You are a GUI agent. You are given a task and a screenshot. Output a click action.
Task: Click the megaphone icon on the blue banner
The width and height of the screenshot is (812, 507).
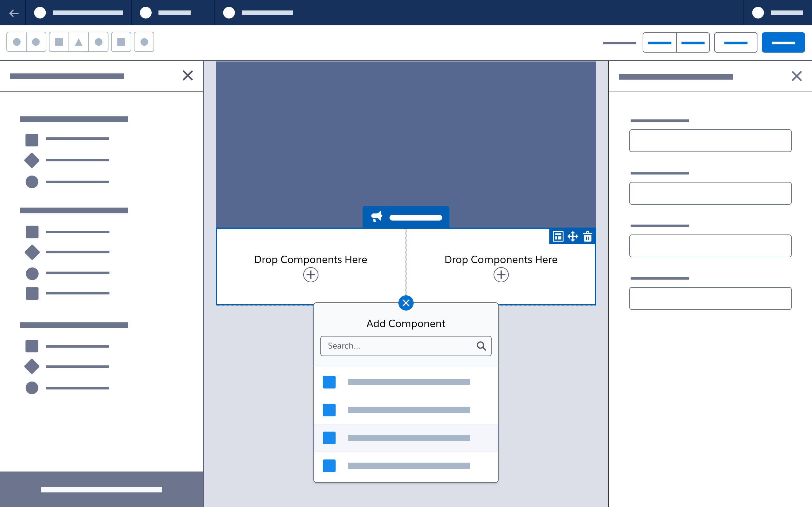tap(377, 217)
